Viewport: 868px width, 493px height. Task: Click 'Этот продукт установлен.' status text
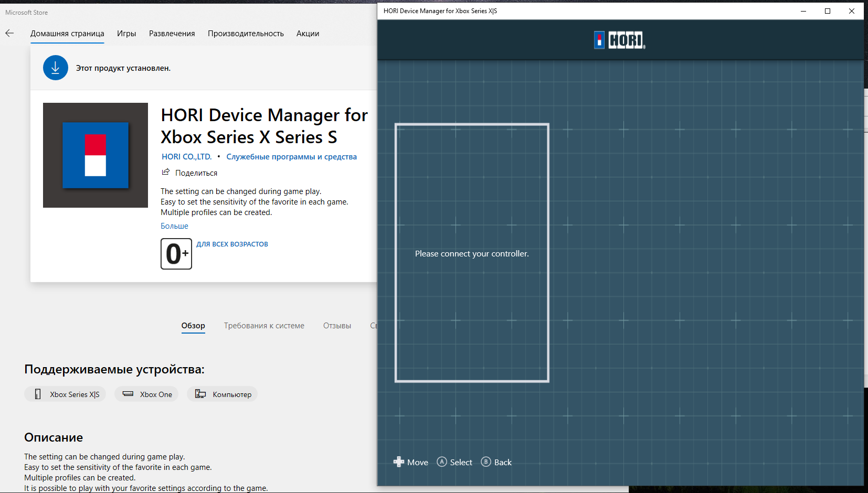click(x=123, y=68)
